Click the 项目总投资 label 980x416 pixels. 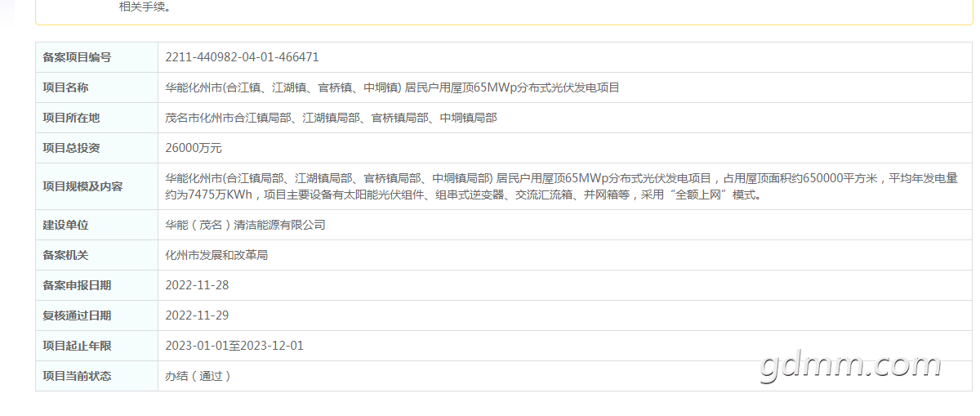click(x=71, y=148)
